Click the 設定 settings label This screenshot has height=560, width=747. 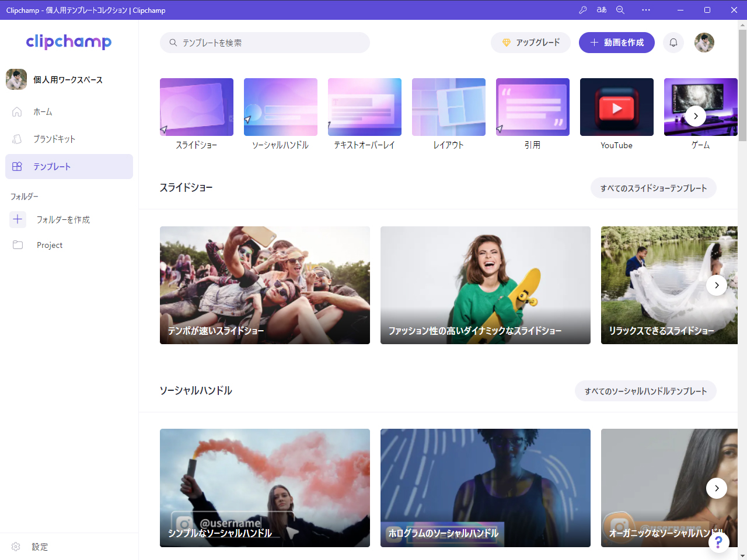[x=40, y=547]
